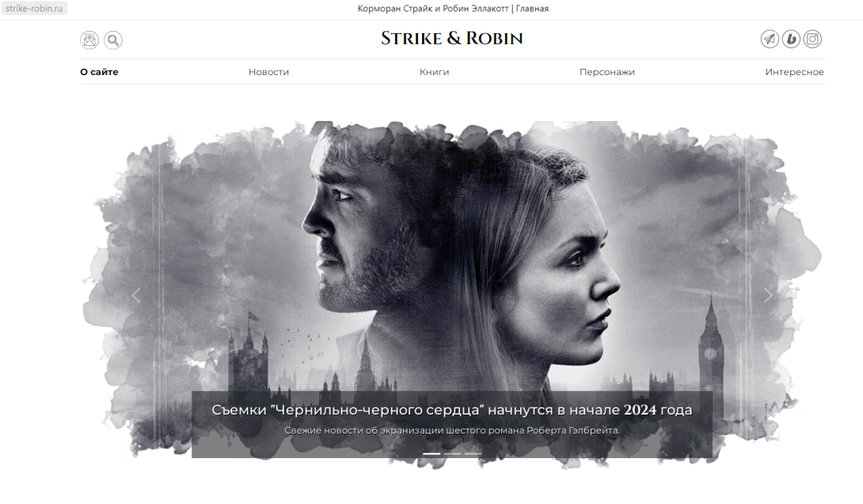Screen dimensions: 863x504
Task: Select the third carousel indicator dash
Action: pyautogui.click(x=472, y=454)
